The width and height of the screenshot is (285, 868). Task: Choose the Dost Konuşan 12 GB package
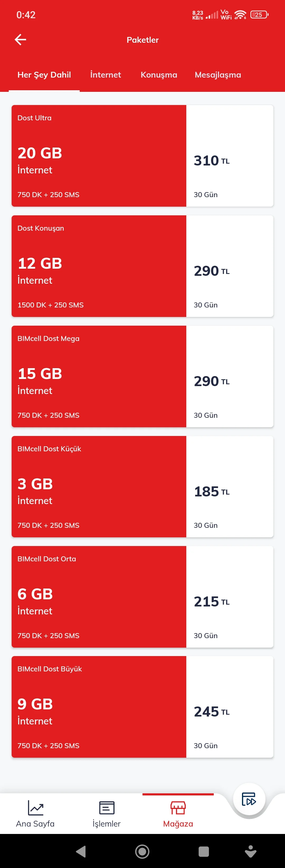99,266
